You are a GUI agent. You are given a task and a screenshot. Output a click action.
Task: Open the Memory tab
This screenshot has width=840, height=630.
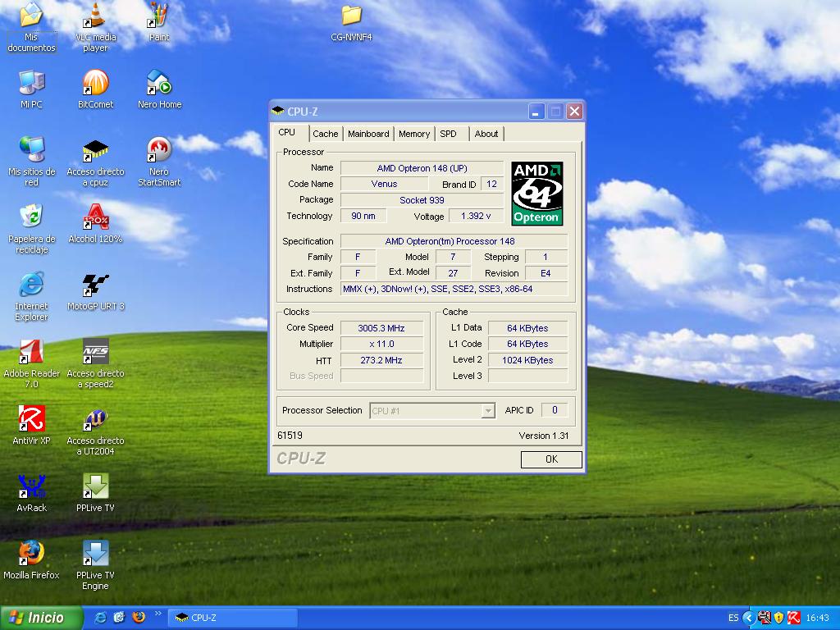414,134
